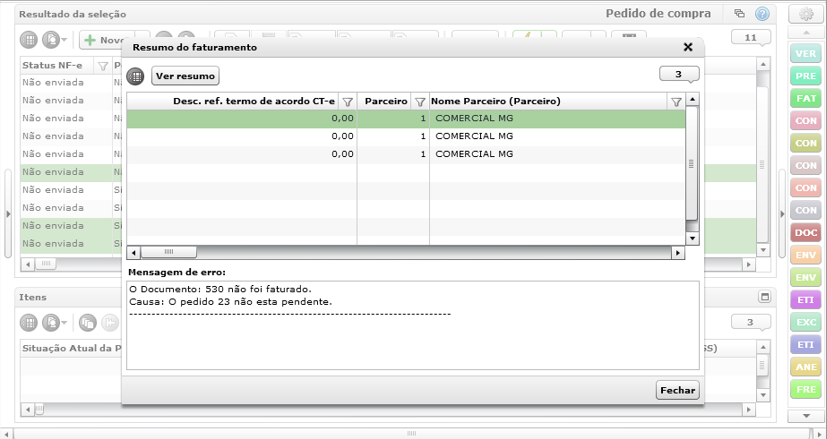Open grid settings in Resumo do faturamento dialog
The height and width of the screenshot is (439, 827).
pos(135,76)
